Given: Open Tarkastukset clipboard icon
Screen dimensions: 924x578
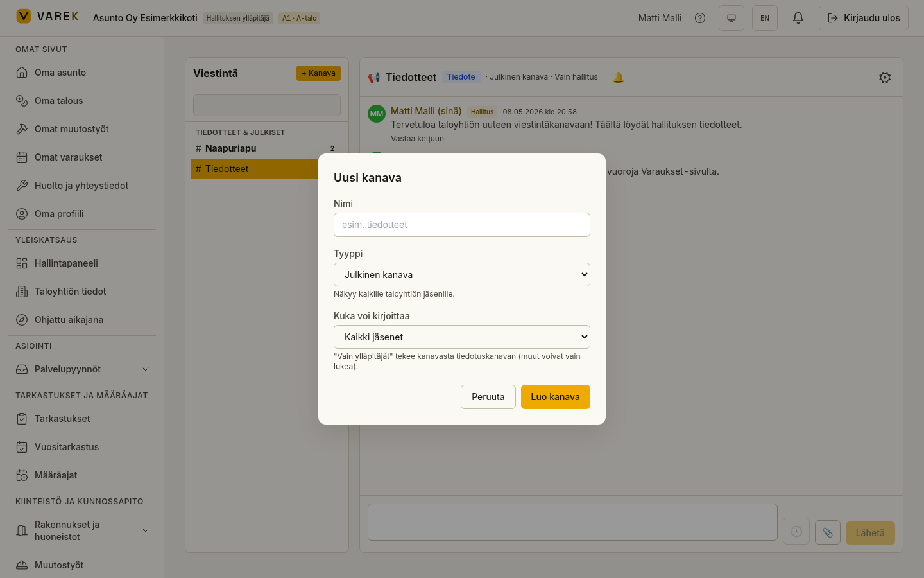Looking at the screenshot, I should coord(22,419).
